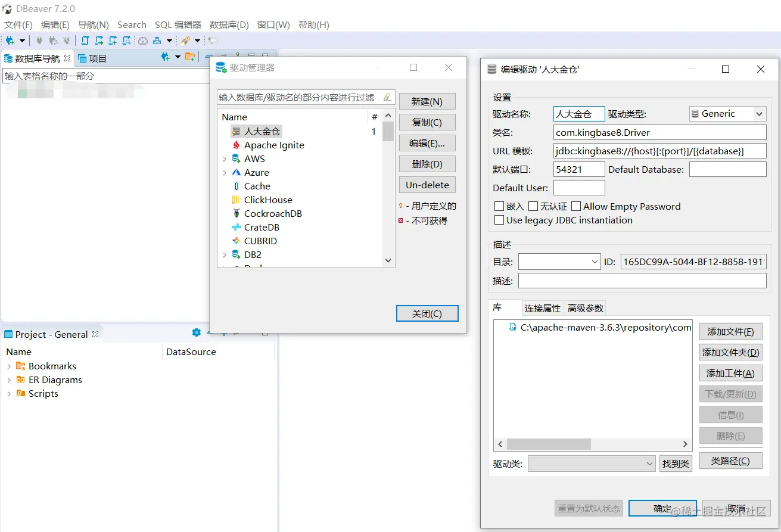Enable the 无认证 checkbox
This screenshot has width=781, height=532.
pos(533,206)
